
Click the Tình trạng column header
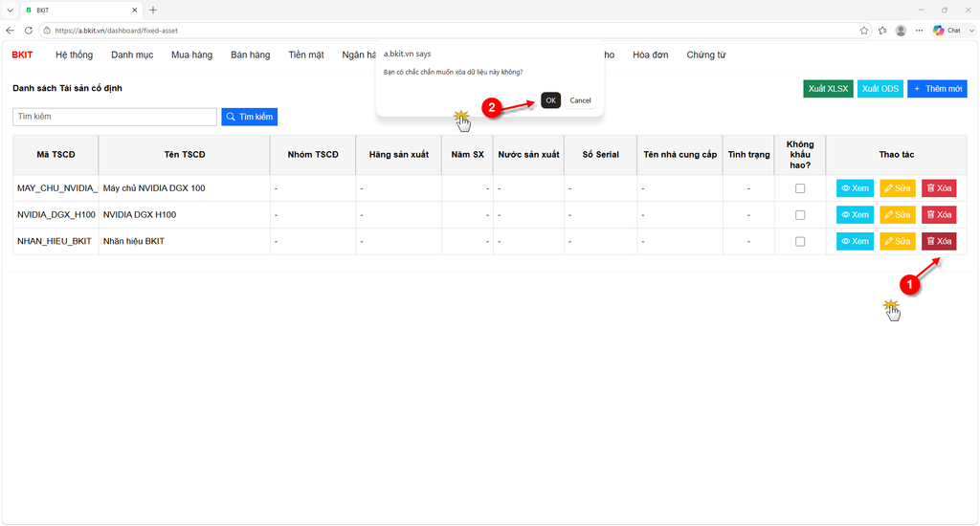point(748,154)
